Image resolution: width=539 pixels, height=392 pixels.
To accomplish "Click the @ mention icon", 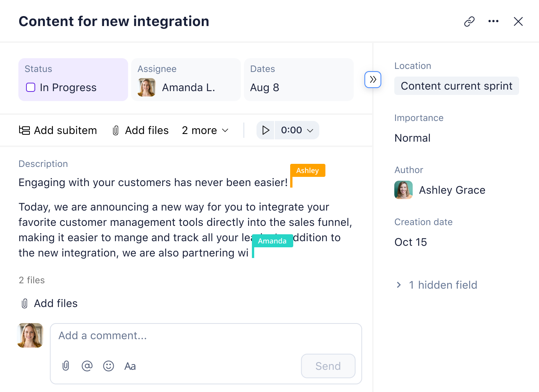I will click(87, 366).
